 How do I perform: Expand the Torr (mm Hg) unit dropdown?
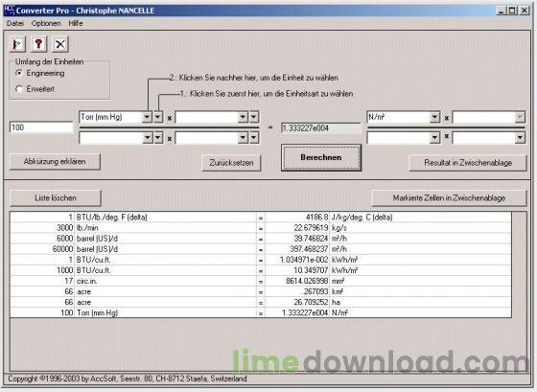pos(147,117)
